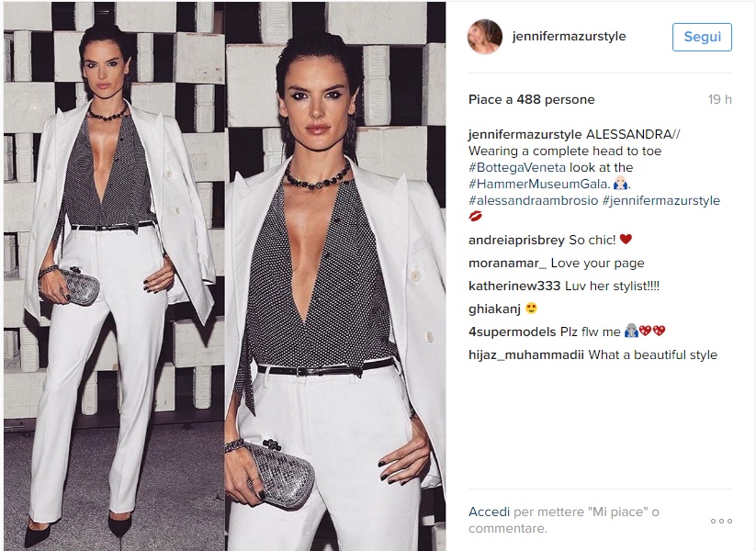Click the jennifermazurstyle profile avatar

484,37
